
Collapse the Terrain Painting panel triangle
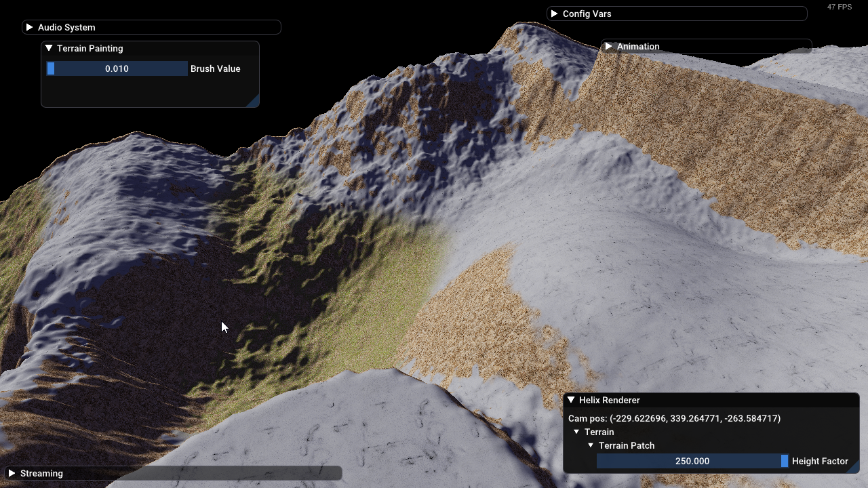click(49, 48)
